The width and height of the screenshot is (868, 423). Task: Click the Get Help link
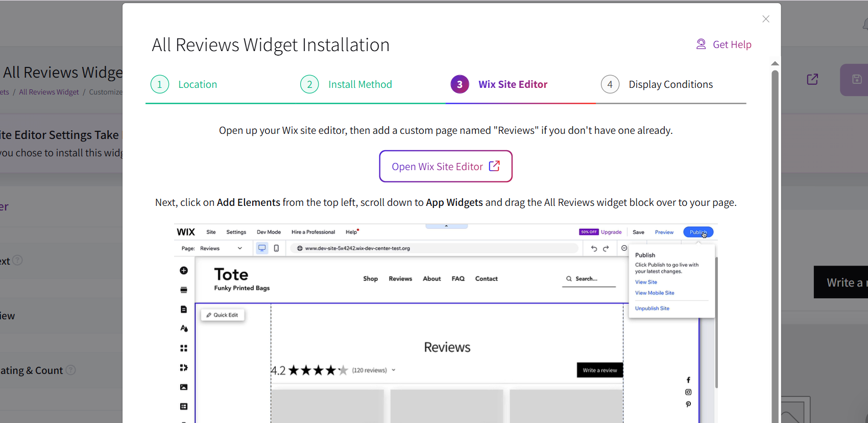point(724,44)
